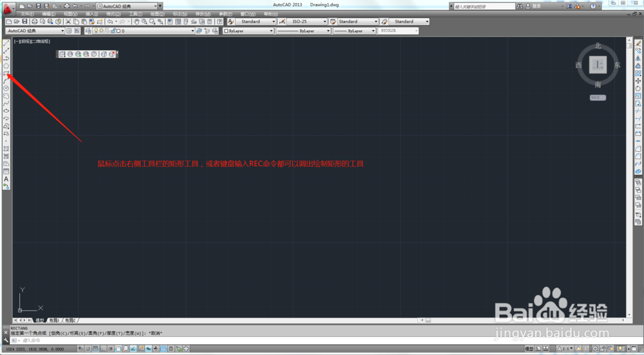
Task: Click the Text Style icon before Standard
Action: click(x=231, y=21)
